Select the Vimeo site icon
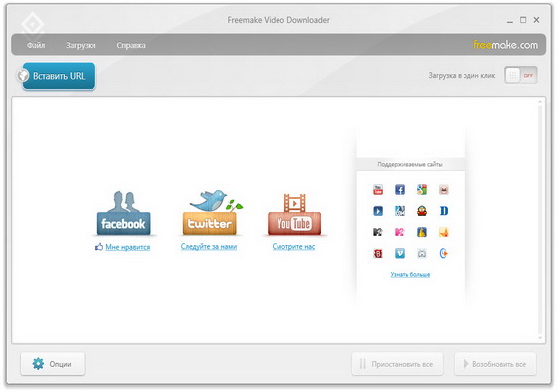Screen dimensions: 557x392 400,253
